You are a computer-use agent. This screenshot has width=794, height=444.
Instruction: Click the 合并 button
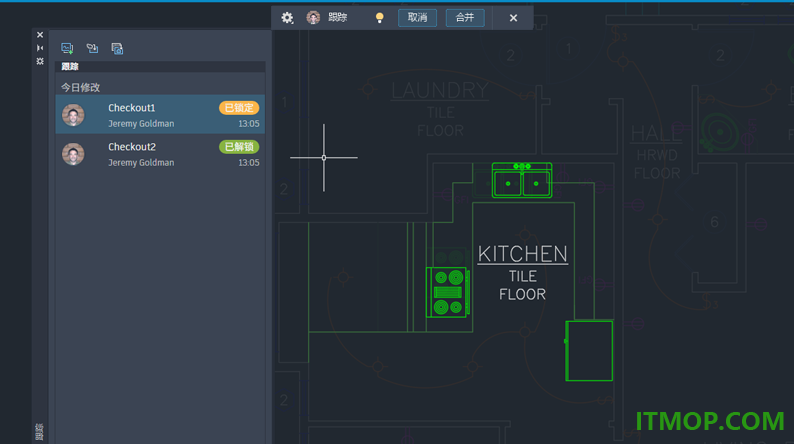point(465,18)
